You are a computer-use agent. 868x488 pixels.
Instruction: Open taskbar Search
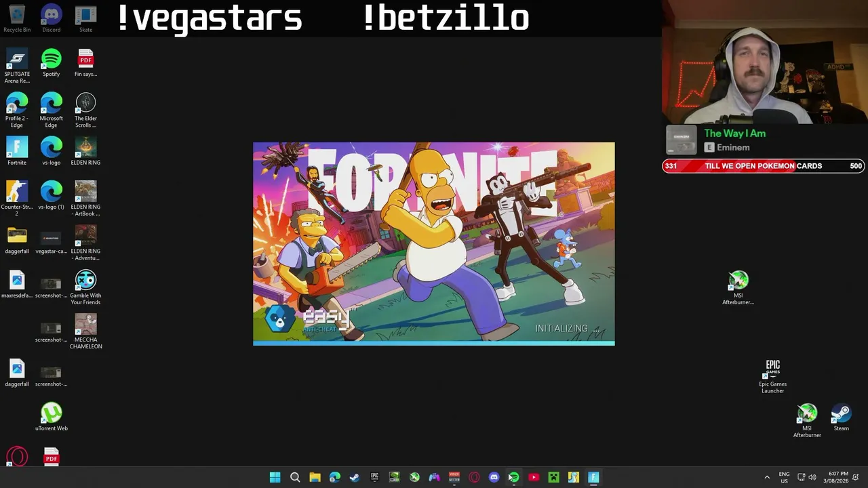click(295, 477)
